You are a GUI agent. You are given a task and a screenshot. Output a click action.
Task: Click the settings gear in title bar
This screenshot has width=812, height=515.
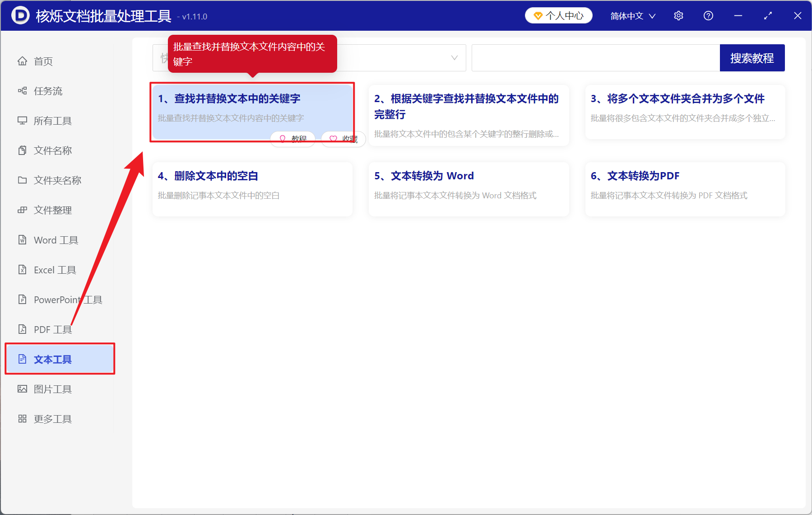(x=678, y=15)
